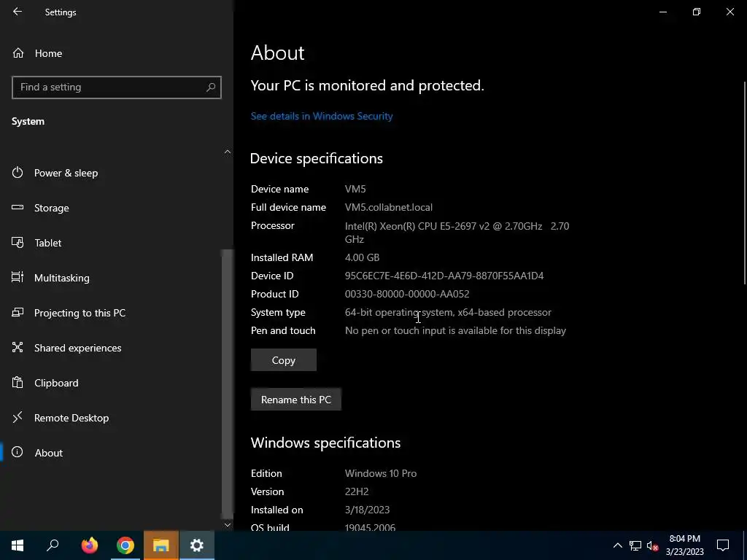Image resolution: width=747 pixels, height=560 pixels.
Task: Click Copy button under device specifications
Action: click(x=284, y=360)
